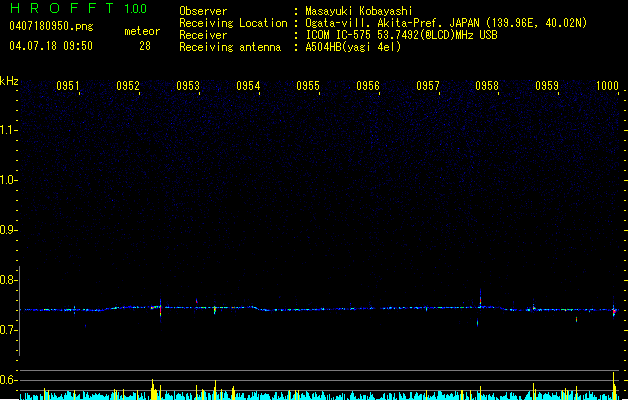Screen dimensions: 629x400
Task: Click the 'Observer' field label
Action: coord(203,11)
